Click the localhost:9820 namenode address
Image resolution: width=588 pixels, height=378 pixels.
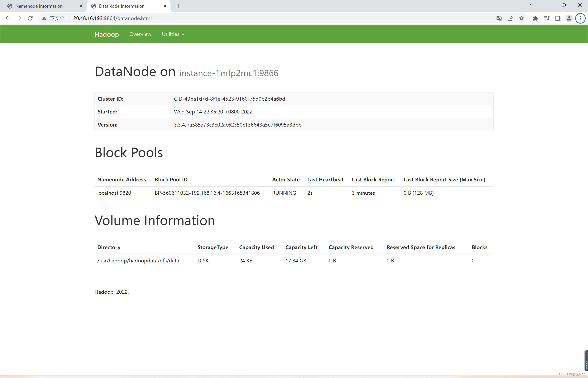(x=114, y=193)
